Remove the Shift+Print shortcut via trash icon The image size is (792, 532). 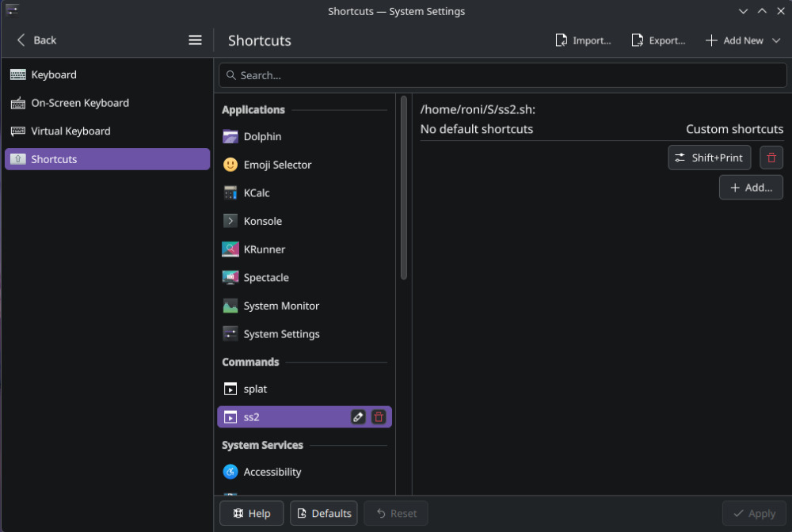(771, 158)
